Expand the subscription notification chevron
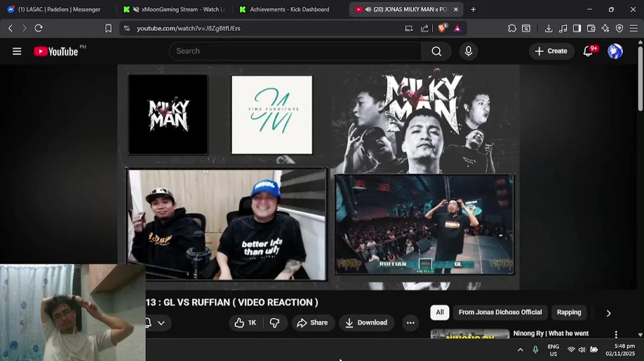This screenshot has width=644, height=361. pos(161,323)
